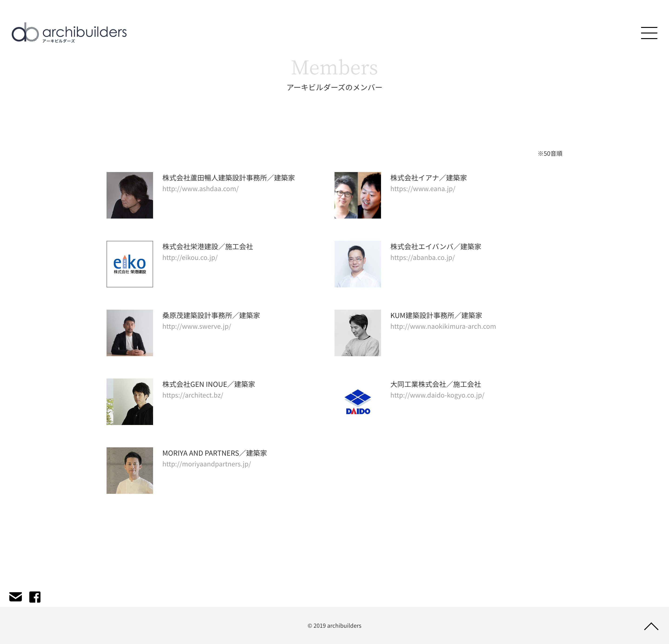Open the ashdaa.com architect portrait
Screen dimensions: 669x644
[x=130, y=195]
